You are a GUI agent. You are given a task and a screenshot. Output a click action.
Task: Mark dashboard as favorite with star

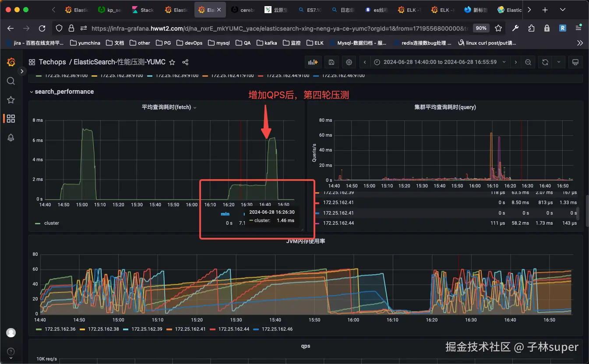point(172,62)
